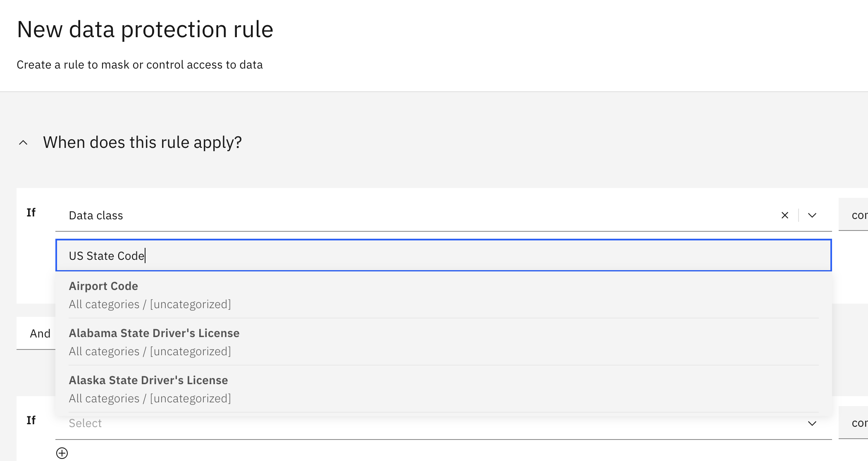This screenshot has width=868, height=461.
Task: Click the caret beside "When does this rule apply?"
Action: [x=24, y=142]
